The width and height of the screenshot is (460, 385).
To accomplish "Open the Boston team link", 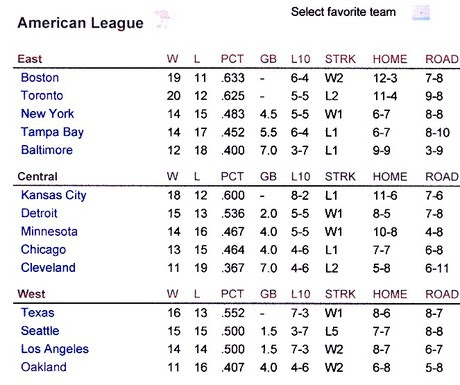I will (40, 78).
